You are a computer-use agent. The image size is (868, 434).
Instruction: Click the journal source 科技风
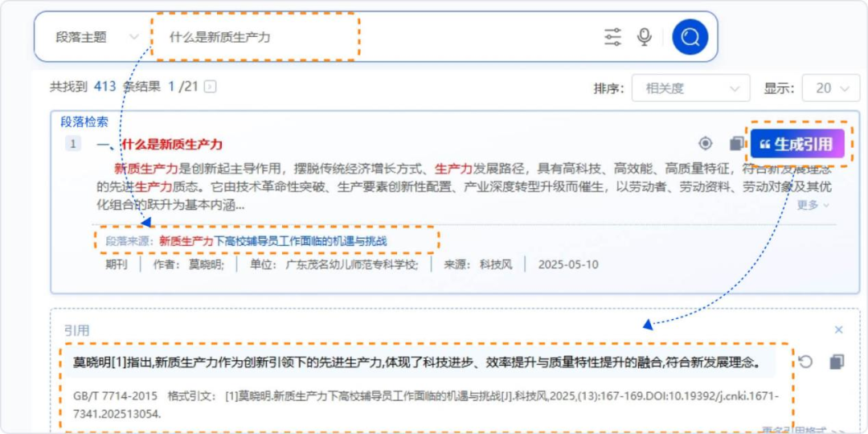[x=496, y=264]
